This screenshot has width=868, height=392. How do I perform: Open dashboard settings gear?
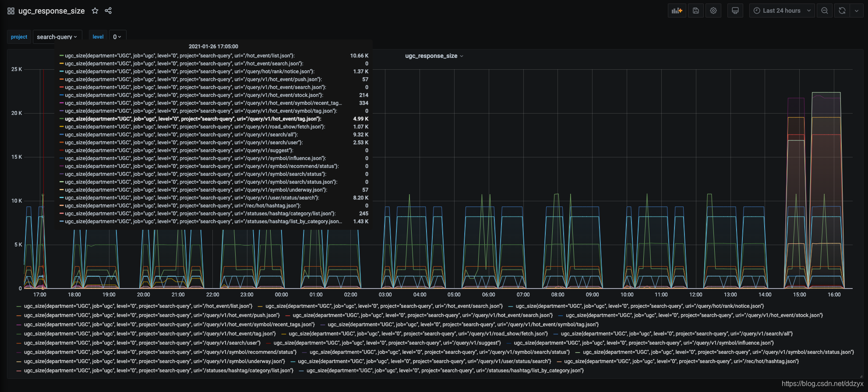point(713,11)
